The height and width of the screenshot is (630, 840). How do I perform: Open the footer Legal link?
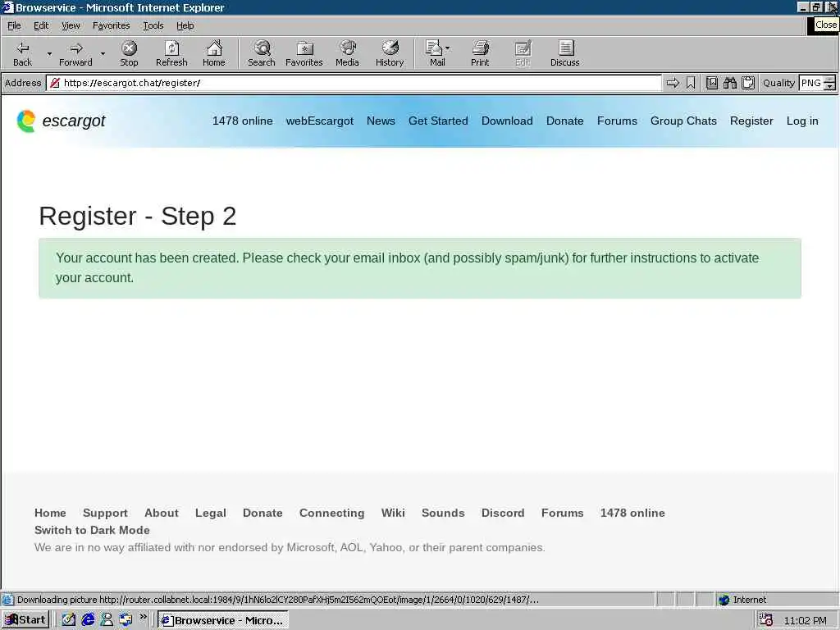coord(211,513)
